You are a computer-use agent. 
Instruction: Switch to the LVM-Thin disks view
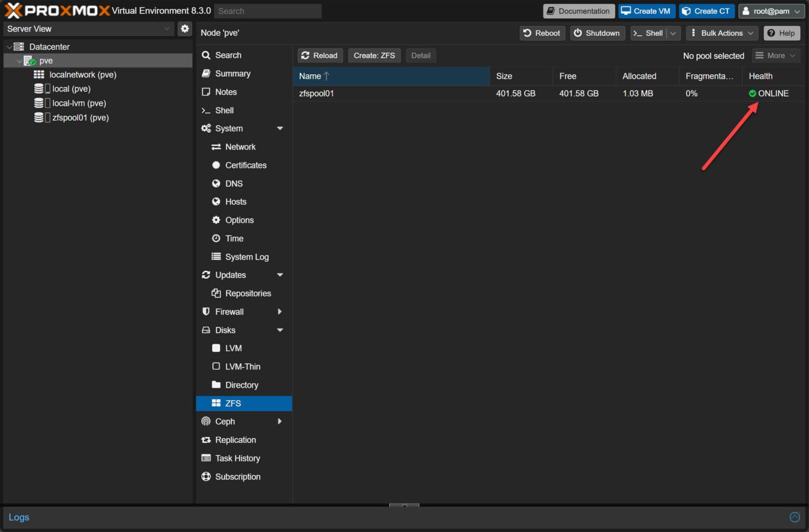pos(243,366)
